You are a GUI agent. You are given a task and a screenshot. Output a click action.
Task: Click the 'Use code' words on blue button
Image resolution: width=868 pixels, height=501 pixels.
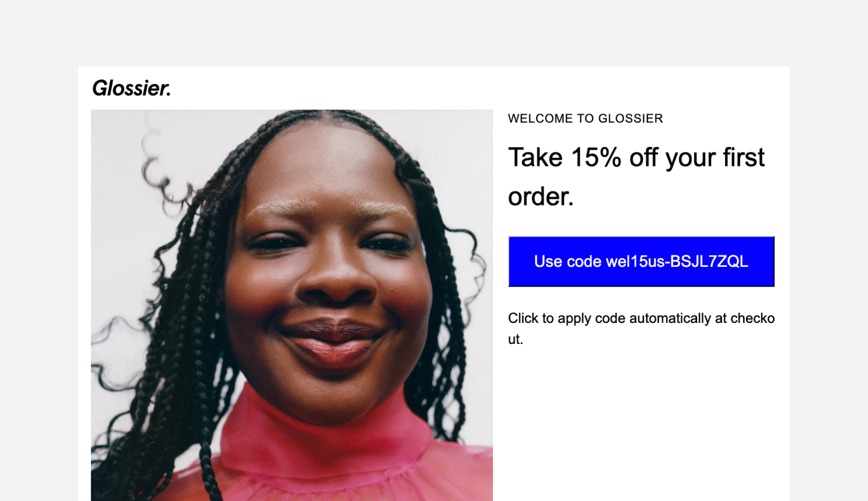pos(568,261)
